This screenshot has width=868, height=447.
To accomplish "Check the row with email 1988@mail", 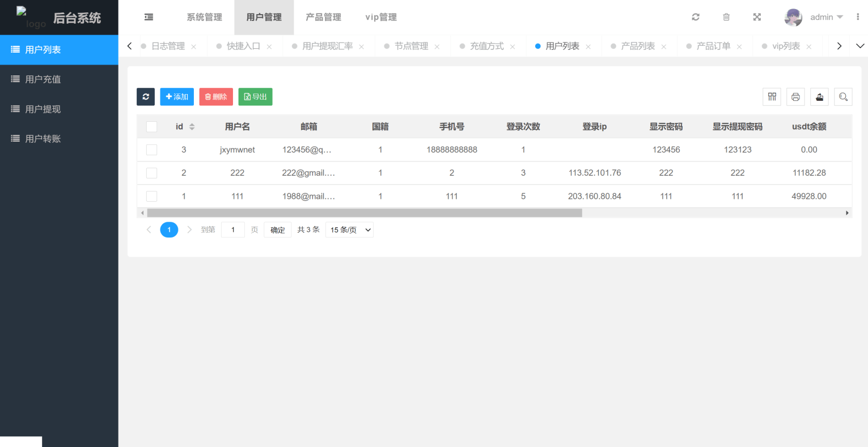I will [151, 196].
